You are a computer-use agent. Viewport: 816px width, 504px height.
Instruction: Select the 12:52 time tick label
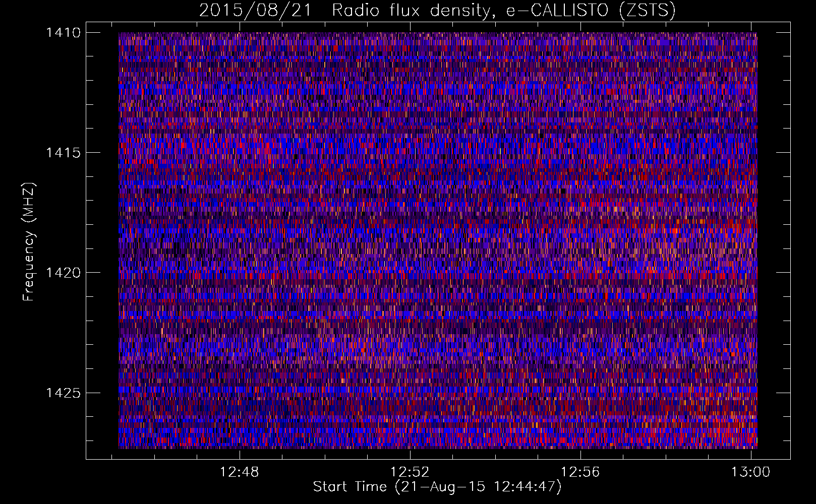point(410,472)
